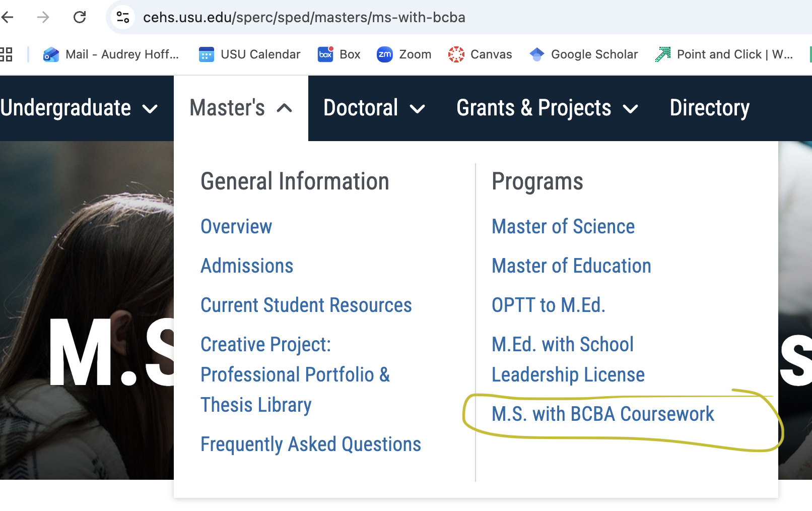Expand the Doctoral dropdown menu
The height and width of the screenshot is (511, 812).
374,108
